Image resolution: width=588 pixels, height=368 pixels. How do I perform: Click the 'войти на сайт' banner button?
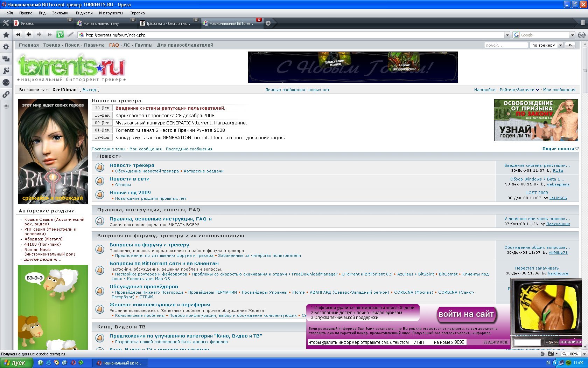(x=466, y=314)
